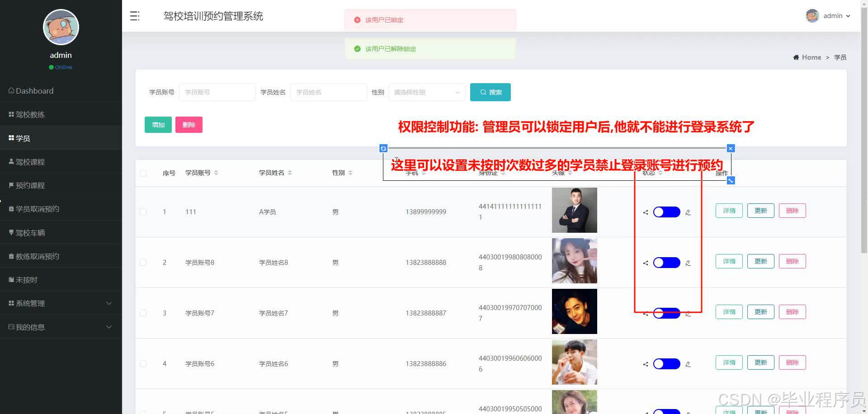Screen dimensions: 868x414
Task: Select the 学员 sidebar menu item
Action: tap(61, 138)
